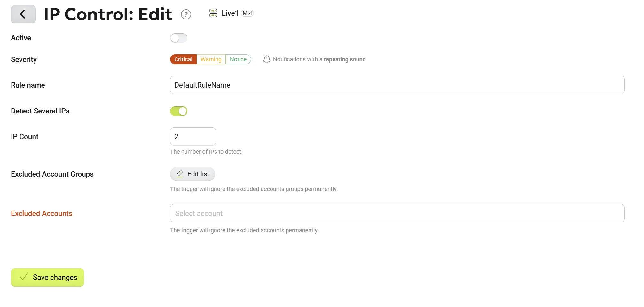644x307 pixels.
Task: Go back using the left chevron button
Action: (x=23, y=14)
